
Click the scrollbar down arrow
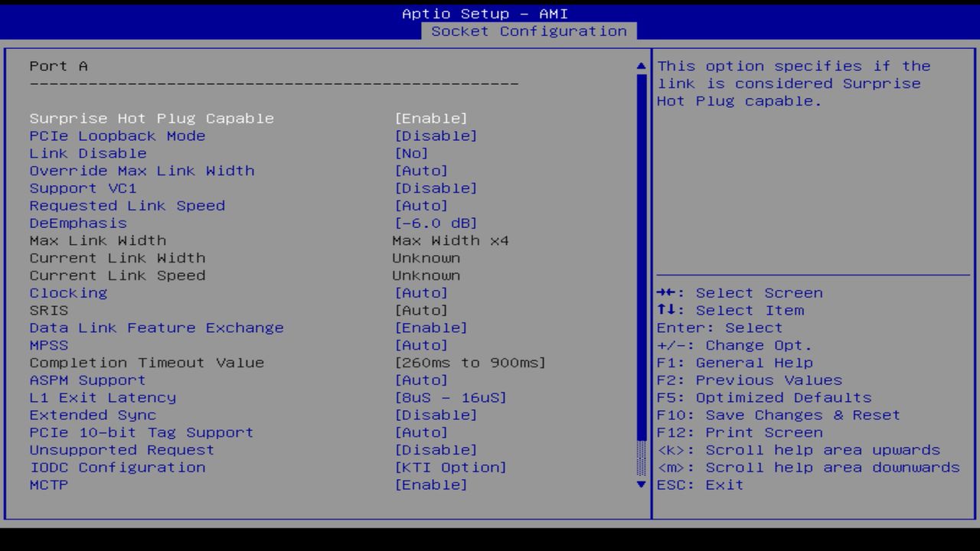pyautogui.click(x=640, y=484)
